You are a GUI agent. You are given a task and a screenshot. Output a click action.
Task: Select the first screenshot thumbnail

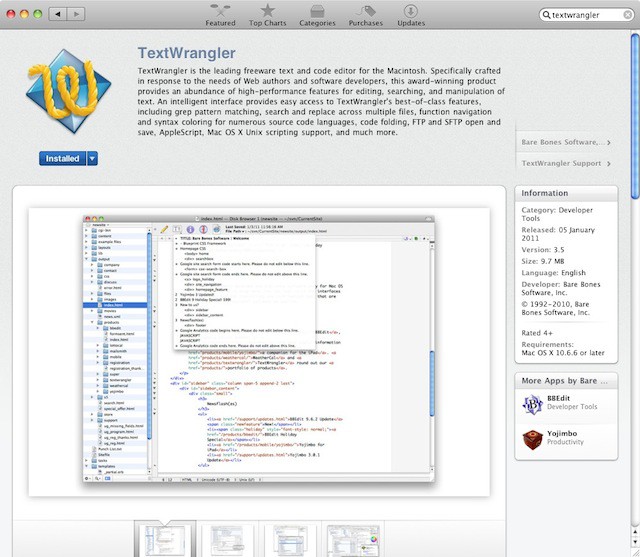tap(165, 539)
